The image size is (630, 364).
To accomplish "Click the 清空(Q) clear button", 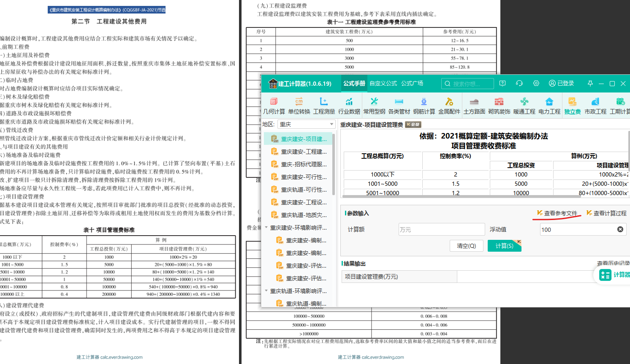I will [466, 246].
